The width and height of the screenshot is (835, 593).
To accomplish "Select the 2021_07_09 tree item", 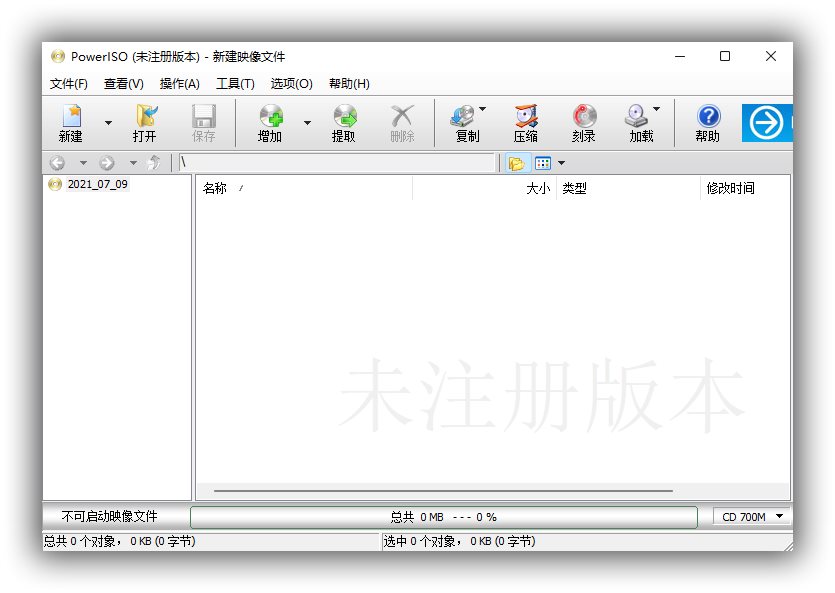I will pos(97,184).
